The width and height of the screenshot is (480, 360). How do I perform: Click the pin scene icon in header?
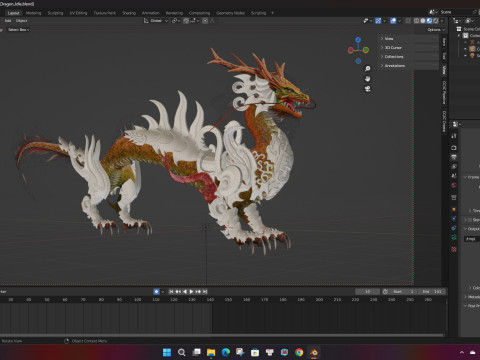click(x=475, y=12)
